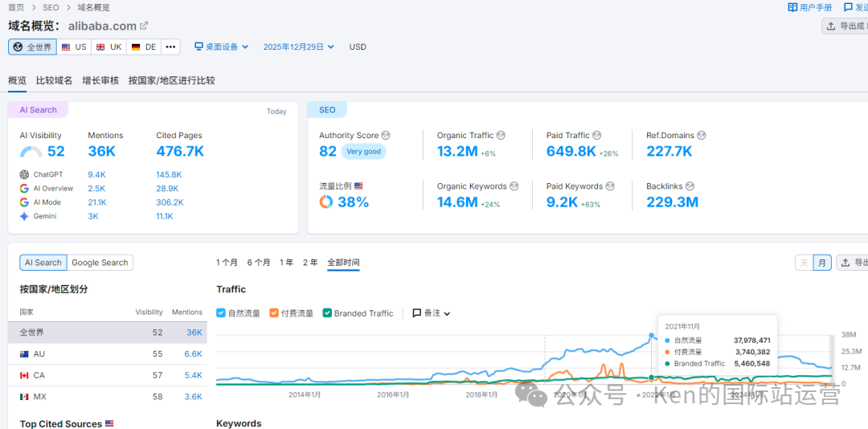
Task: Click ChatGPT 9.4K mentions value
Action: click(x=97, y=174)
